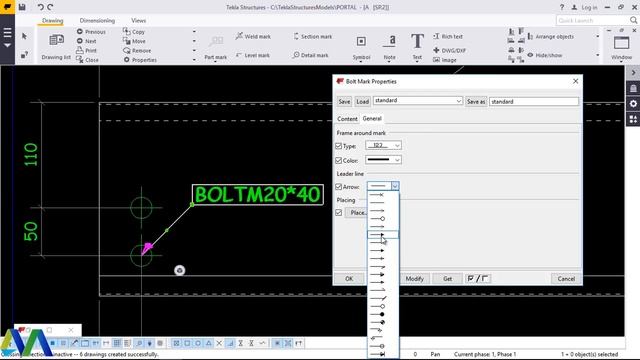640x360 pixels.
Task: Toggle Hide/show objects
Action: point(544,55)
